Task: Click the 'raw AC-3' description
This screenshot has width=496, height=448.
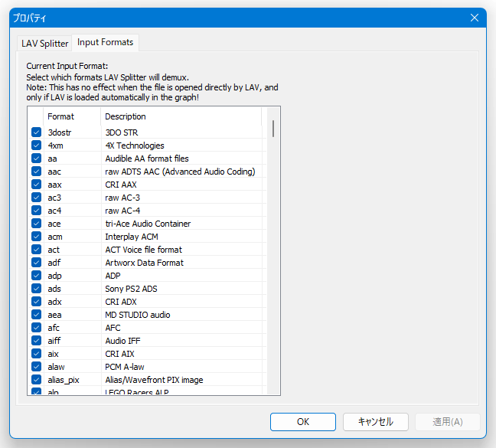Action: [122, 198]
